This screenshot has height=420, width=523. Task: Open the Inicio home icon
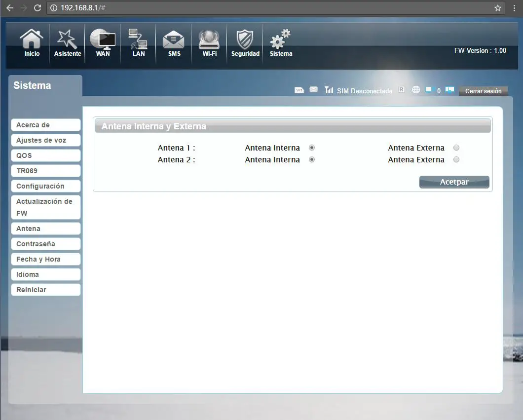(32, 42)
